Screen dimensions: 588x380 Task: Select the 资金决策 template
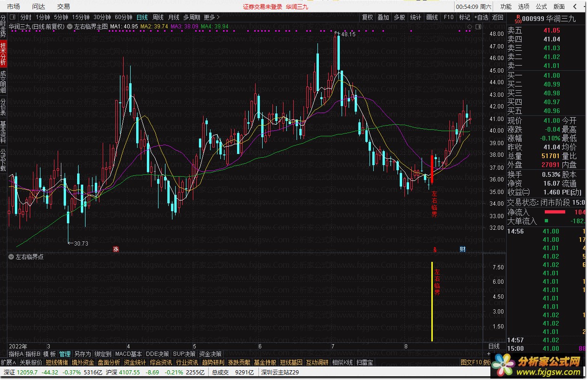tap(211, 354)
